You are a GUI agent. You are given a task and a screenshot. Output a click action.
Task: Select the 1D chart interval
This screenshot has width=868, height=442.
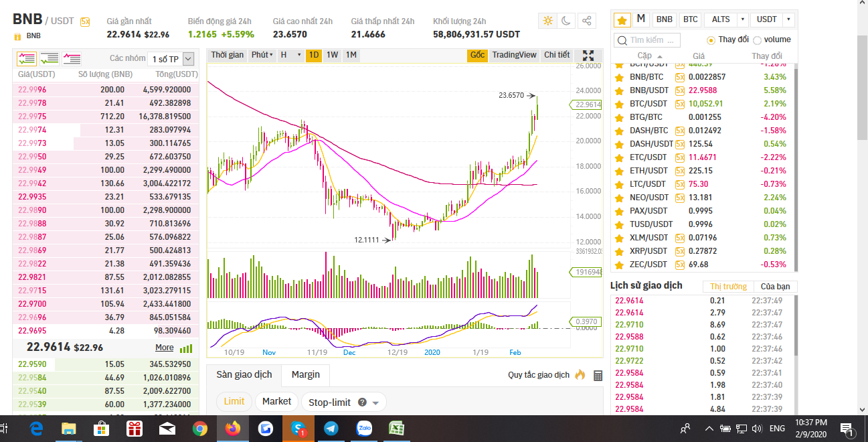point(313,55)
